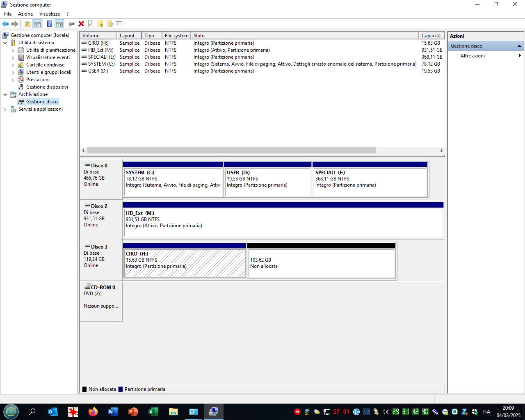Expand Utilità di pianificazione node
This screenshot has width=525, height=420.
click(13, 50)
